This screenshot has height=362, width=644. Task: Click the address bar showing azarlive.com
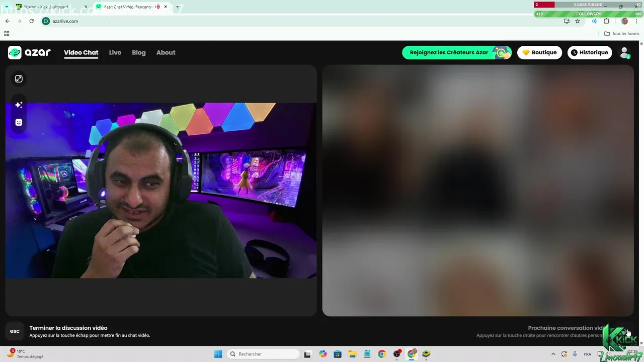click(x=302, y=21)
